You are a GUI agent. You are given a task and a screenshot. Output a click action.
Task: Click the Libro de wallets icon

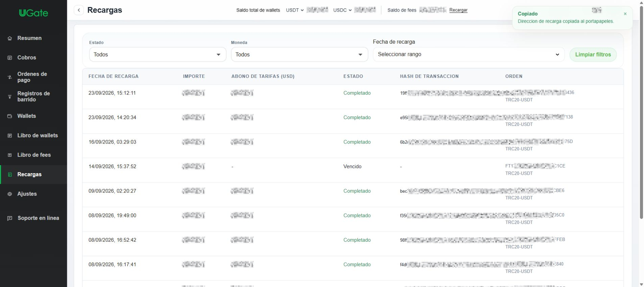(x=10, y=136)
